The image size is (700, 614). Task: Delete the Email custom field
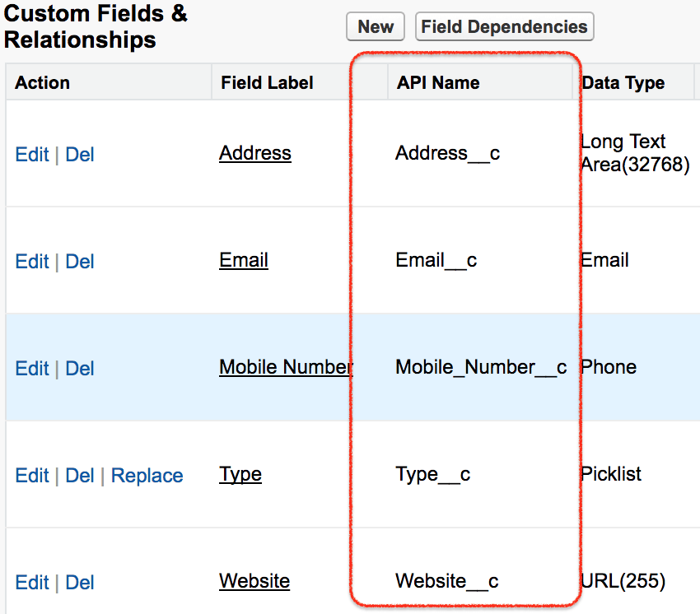click(80, 261)
